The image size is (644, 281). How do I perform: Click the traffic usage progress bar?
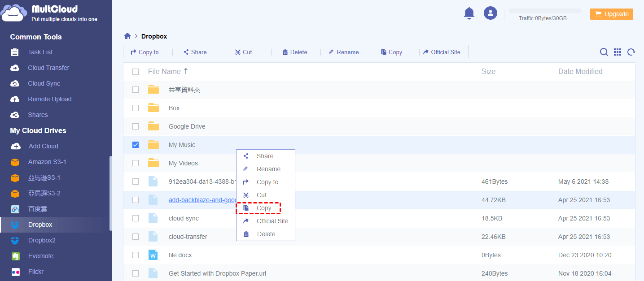click(x=544, y=10)
